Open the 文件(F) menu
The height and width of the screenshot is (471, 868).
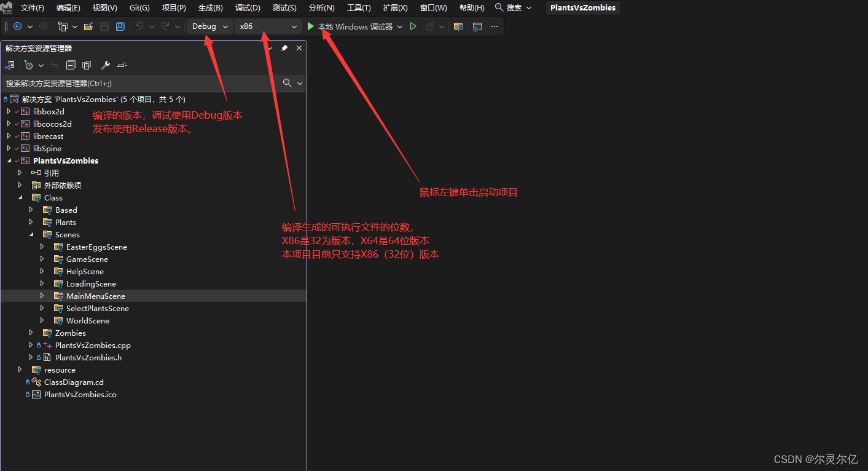(x=33, y=8)
